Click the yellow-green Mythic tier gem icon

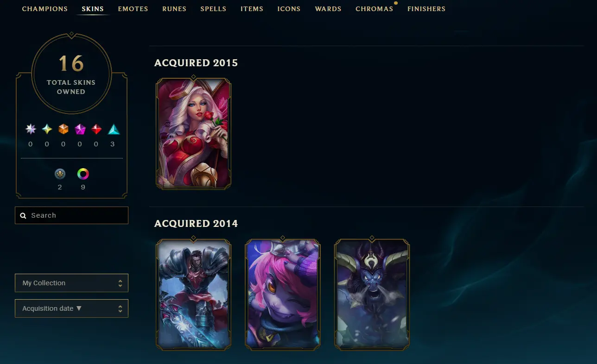(x=47, y=129)
